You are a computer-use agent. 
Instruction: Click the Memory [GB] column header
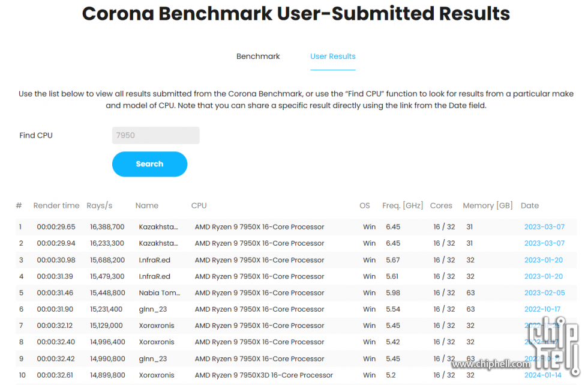click(487, 205)
